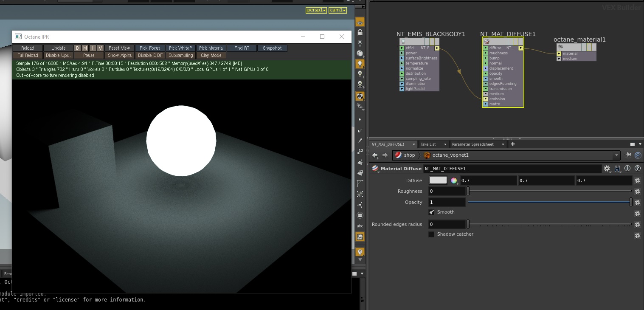
Task: Click the octane_material1 node icon
Action: (561, 47)
